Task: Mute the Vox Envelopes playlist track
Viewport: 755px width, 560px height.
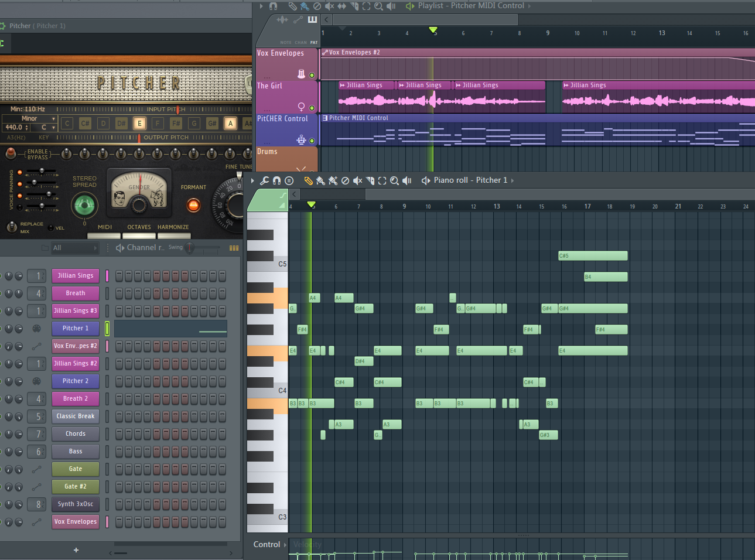Action: tap(312, 75)
